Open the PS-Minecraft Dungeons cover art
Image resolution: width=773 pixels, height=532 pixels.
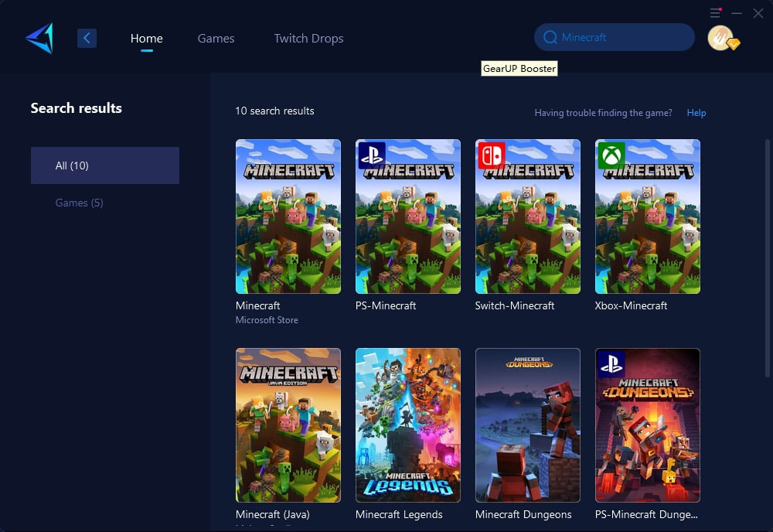point(647,425)
